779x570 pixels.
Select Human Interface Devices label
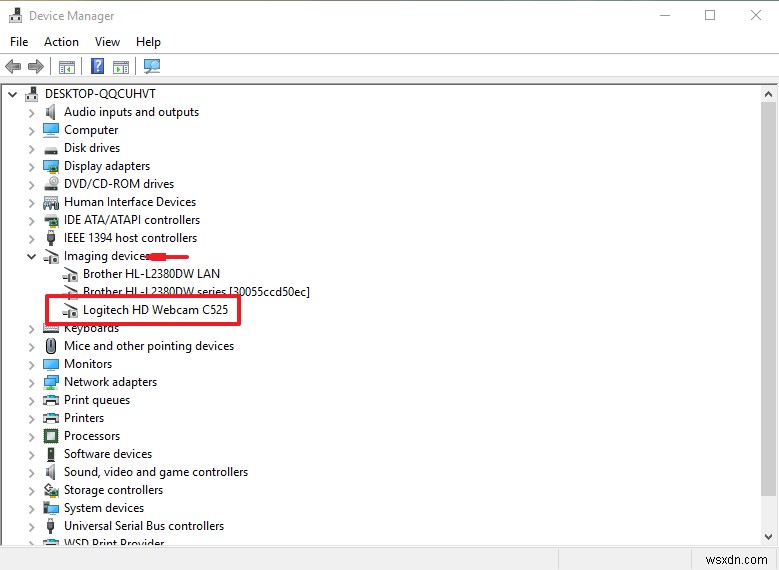[130, 202]
